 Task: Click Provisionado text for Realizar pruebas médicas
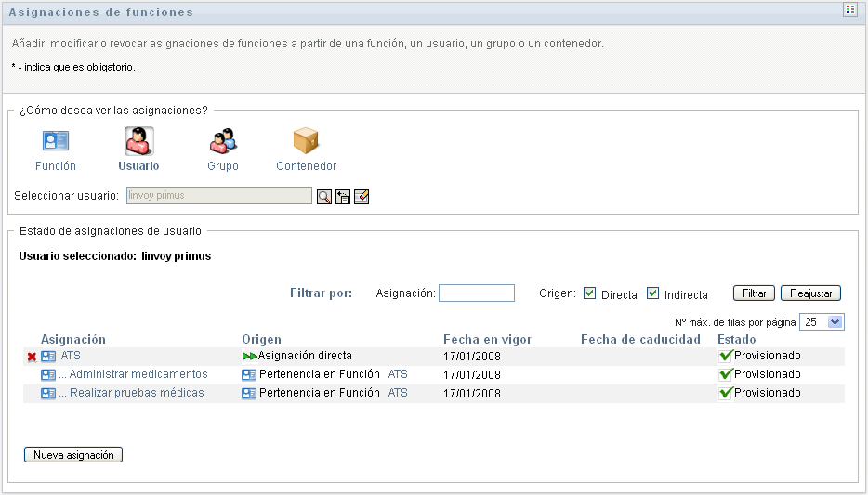click(768, 393)
